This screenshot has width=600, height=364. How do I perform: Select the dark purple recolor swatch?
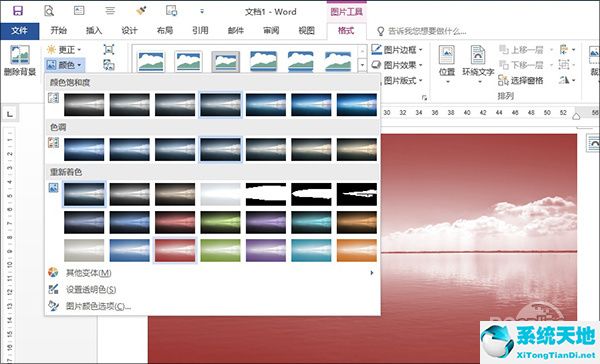coord(266,222)
